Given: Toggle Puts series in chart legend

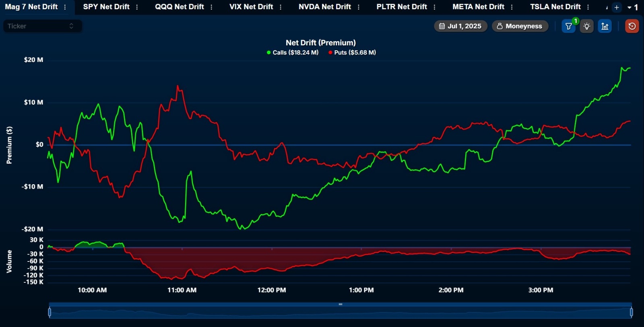Looking at the screenshot, I should (352, 52).
